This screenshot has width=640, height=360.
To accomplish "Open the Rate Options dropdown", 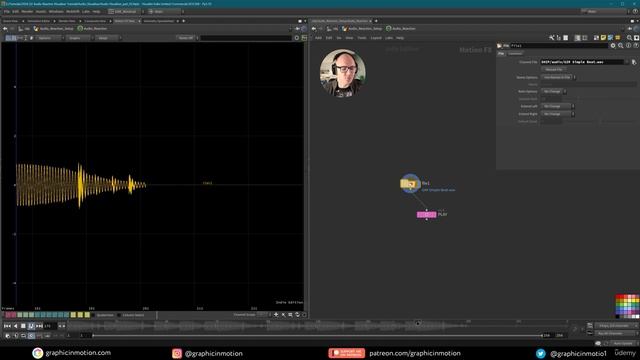I will tap(553, 91).
